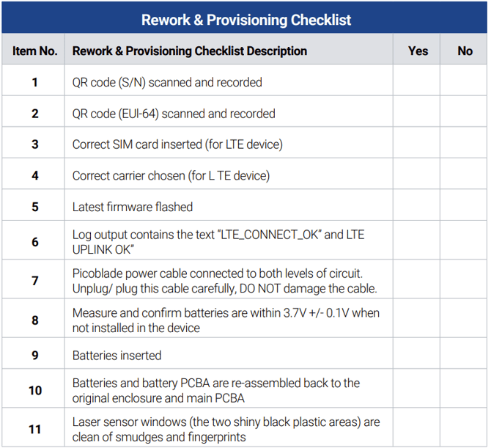Mark No for QR code (EUI-64) scanned
This screenshot has width=491, height=448.
point(463,114)
